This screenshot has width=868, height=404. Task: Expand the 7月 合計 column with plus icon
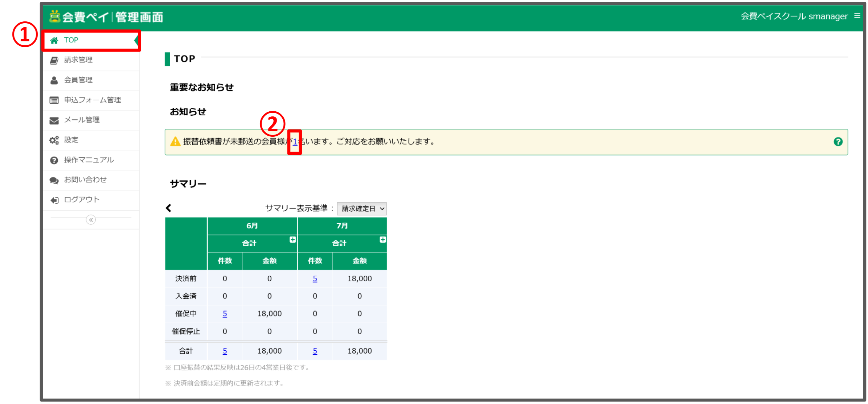pyautogui.click(x=382, y=239)
